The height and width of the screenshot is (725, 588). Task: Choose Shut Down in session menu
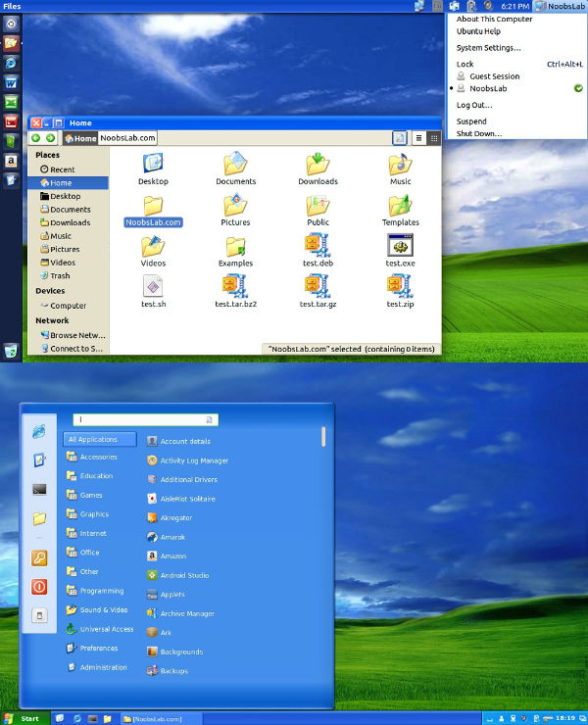point(479,133)
